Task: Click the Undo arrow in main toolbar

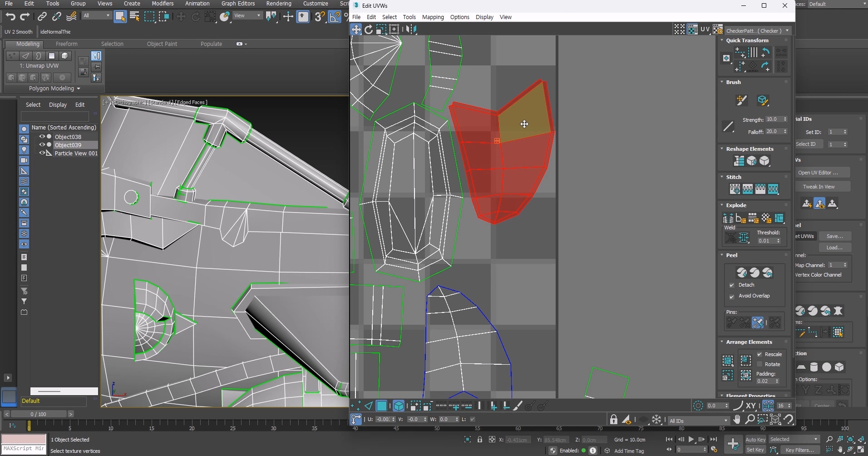Action: pyautogui.click(x=10, y=17)
